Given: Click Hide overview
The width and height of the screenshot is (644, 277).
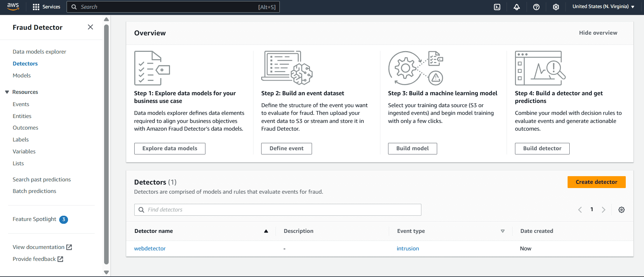Looking at the screenshot, I should (598, 33).
